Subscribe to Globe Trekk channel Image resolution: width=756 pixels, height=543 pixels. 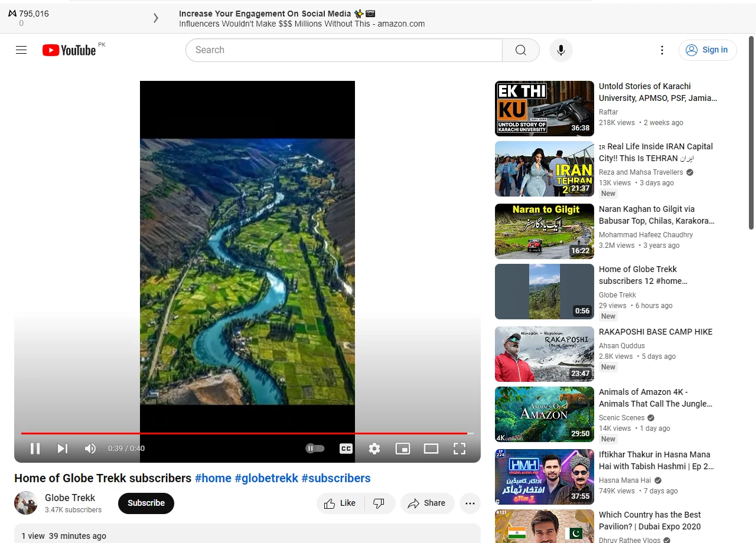(146, 503)
